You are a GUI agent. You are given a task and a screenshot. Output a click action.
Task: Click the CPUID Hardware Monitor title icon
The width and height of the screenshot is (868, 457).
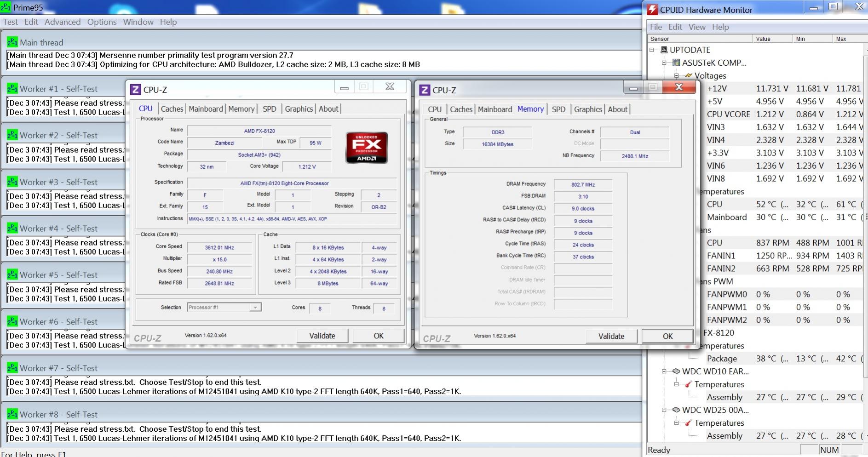[652, 10]
